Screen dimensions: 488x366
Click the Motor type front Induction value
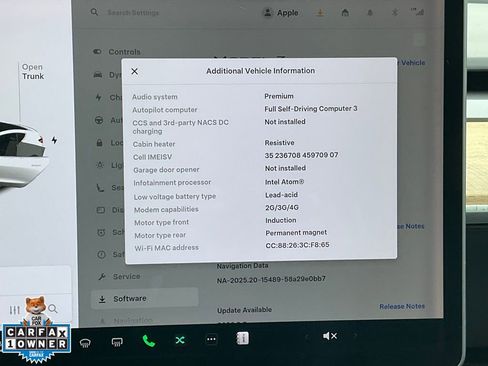pos(281,220)
